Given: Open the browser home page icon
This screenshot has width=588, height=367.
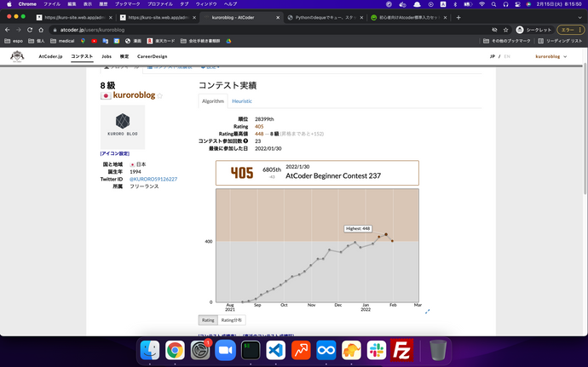Looking at the screenshot, I should tap(41, 30).
